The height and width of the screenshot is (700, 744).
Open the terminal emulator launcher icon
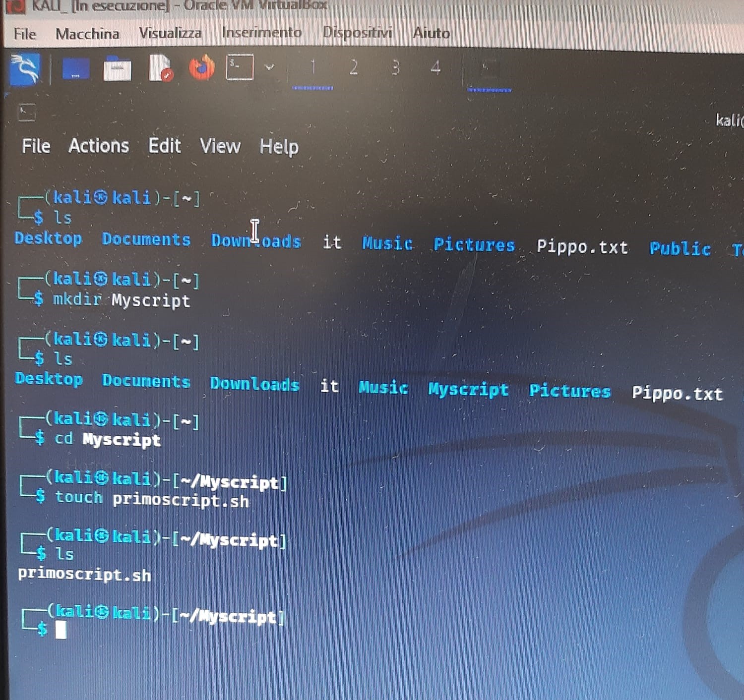[240, 67]
